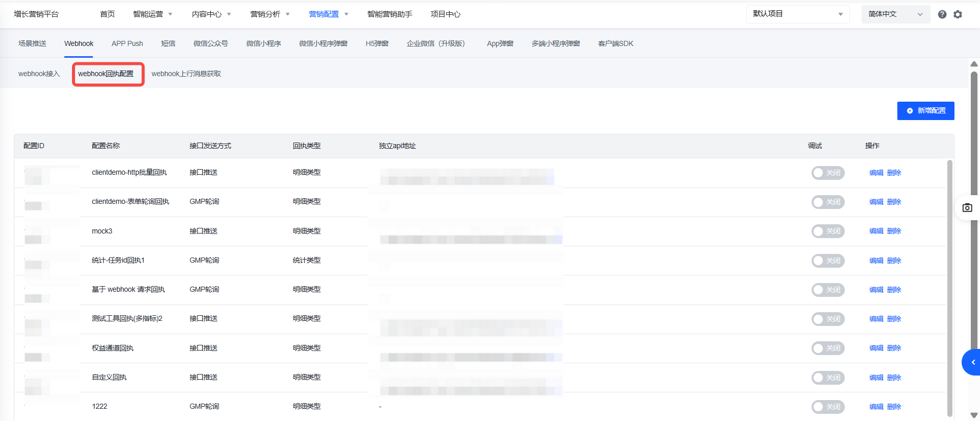Open the 智能运营 navigation menu
Image resolution: width=980 pixels, height=421 pixels.
point(152,14)
